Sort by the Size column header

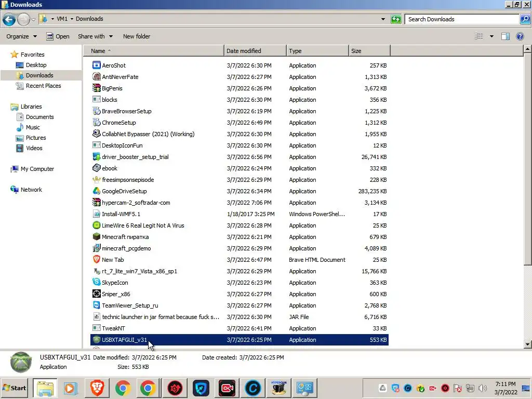pyautogui.click(x=369, y=51)
